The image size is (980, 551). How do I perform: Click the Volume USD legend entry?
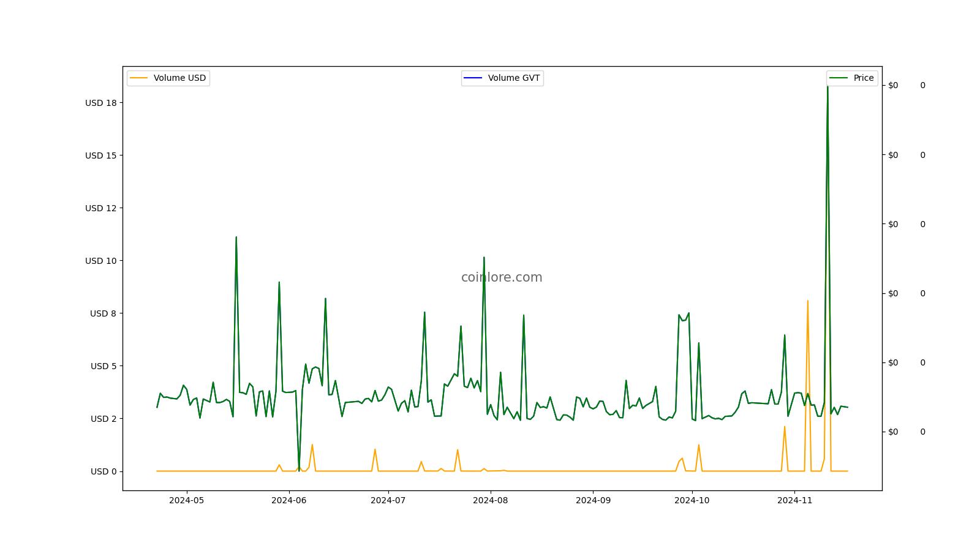pos(168,78)
